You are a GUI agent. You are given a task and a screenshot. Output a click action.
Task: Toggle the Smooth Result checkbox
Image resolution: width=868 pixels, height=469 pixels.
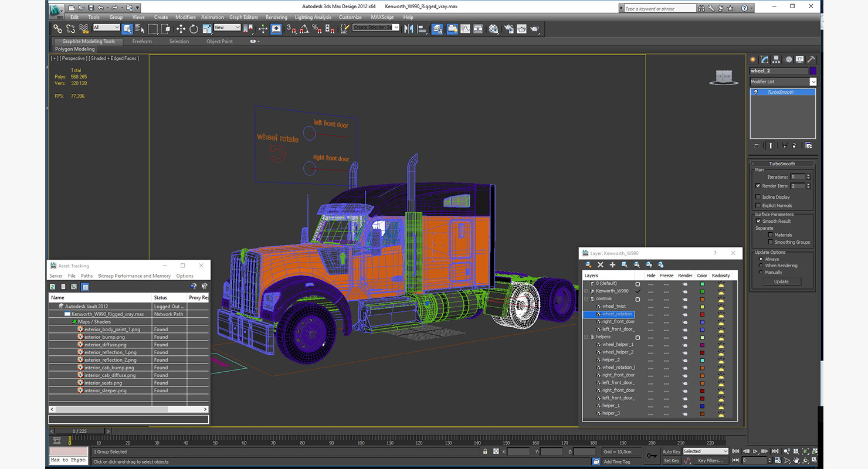758,221
